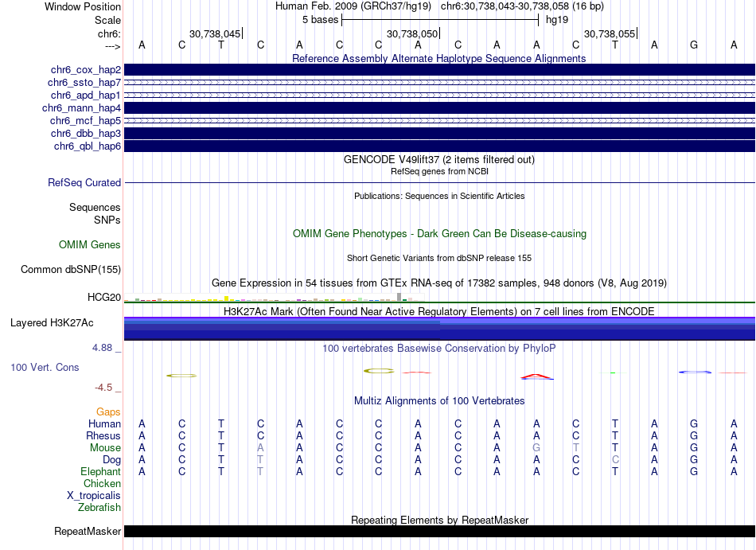The image size is (756, 550).
Task: Click the chr6_qbl_hap6 alignment bar
Action: (x=440, y=146)
